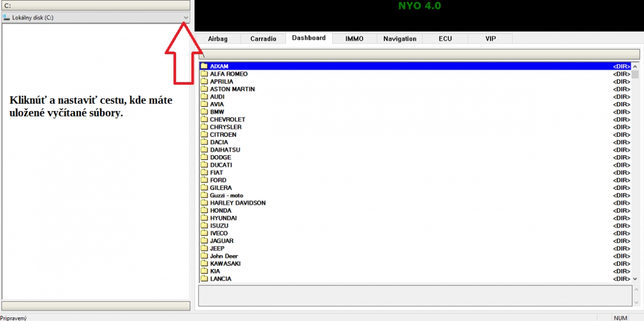This screenshot has height=321, width=644.
Task: Open the Lokálny disk (C:) drive dropdown
Action: [x=186, y=18]
